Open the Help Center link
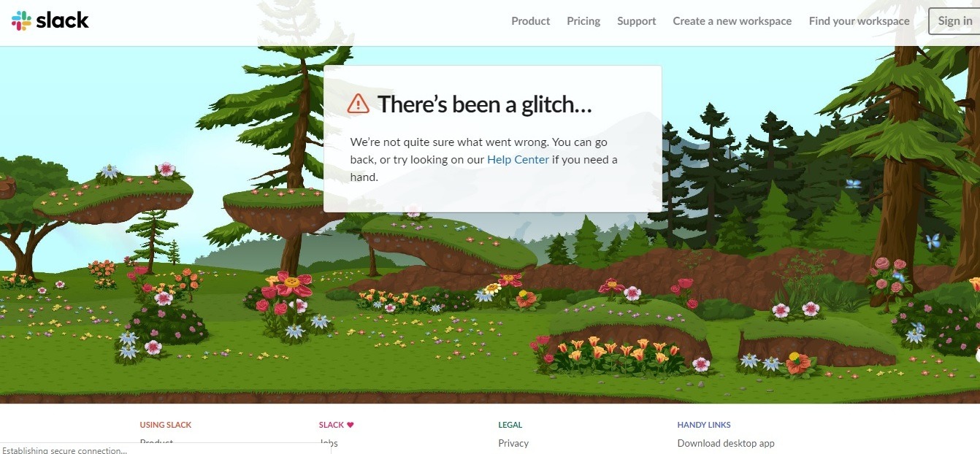The image size is (980, 454). pyautogui.click(x=518, y=159)
